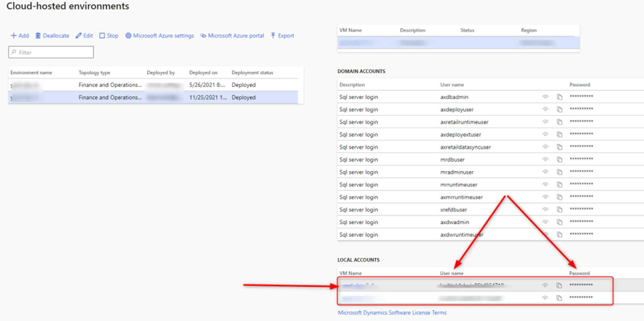Click axdbadmin user name cell
The height and width of the screenshot is (321, 644).
tap(454, 97)
